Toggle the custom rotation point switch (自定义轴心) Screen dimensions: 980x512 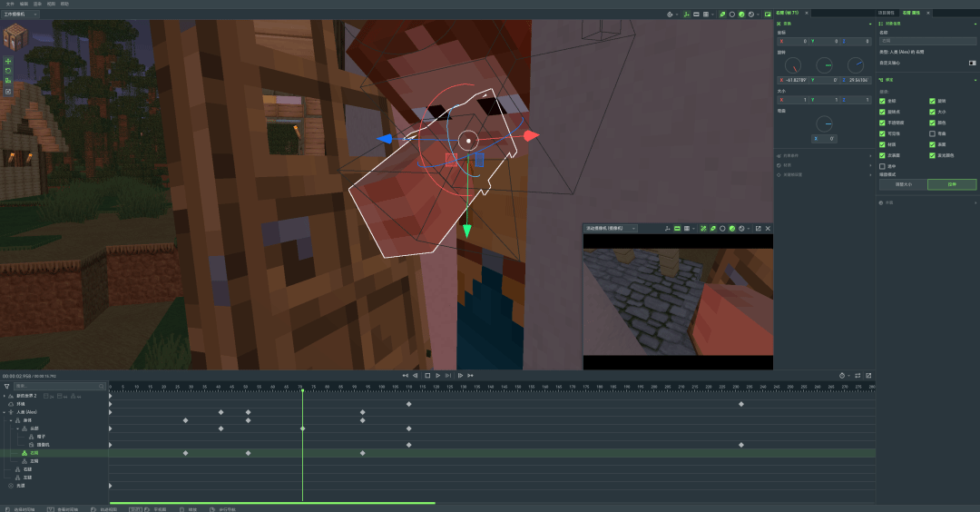tap(972, 64)
